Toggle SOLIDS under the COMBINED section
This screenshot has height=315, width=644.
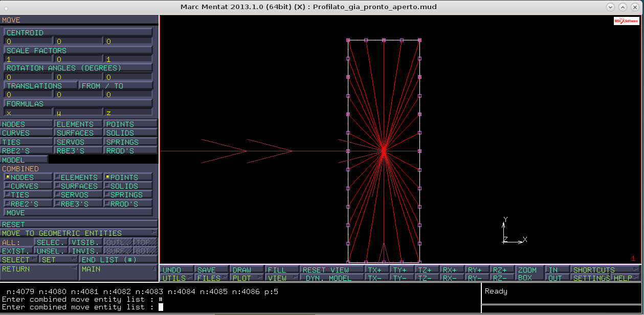(x=128, y=186)
